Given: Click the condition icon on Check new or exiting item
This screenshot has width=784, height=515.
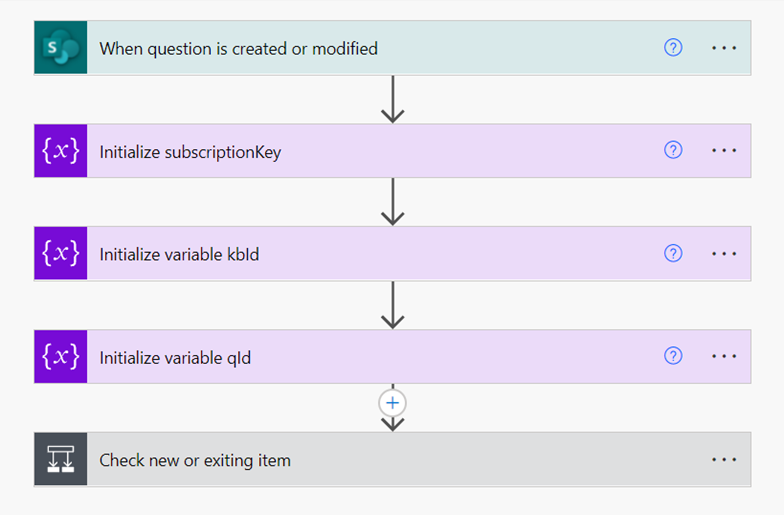Looking at the screenshot, I should [61, 460].
